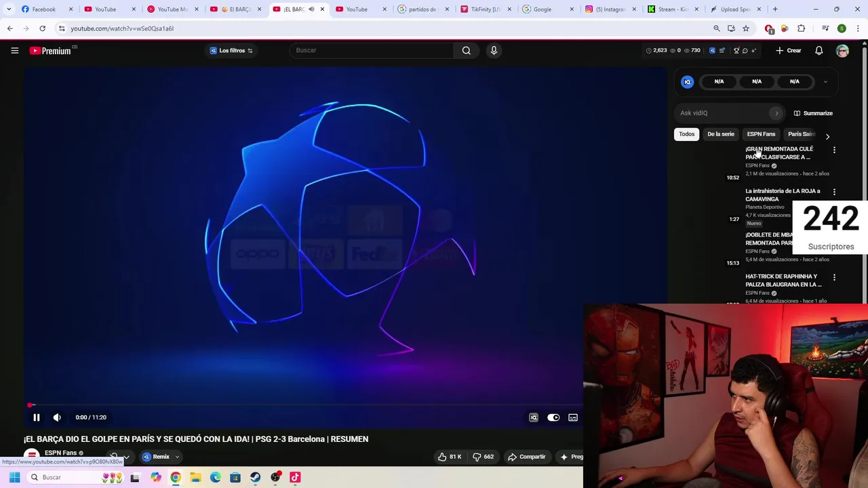Open the YouTube hamburger guide menu

(x=14, y=50)
